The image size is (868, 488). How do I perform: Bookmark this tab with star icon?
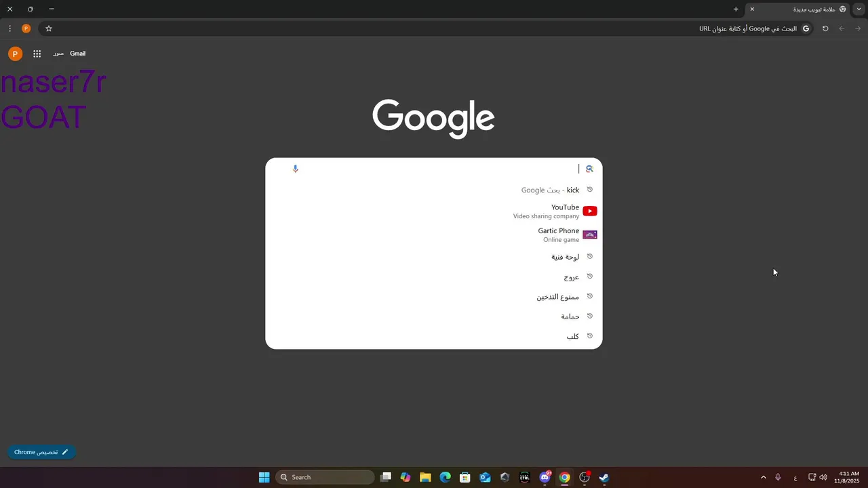pos(49,28)
